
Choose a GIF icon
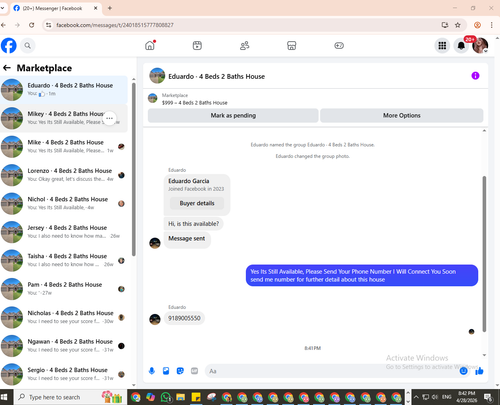[194, 371]
